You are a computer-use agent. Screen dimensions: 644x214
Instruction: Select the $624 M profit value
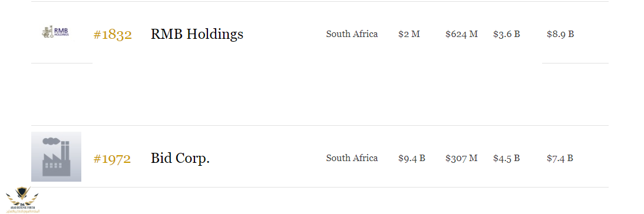(462, 34)
